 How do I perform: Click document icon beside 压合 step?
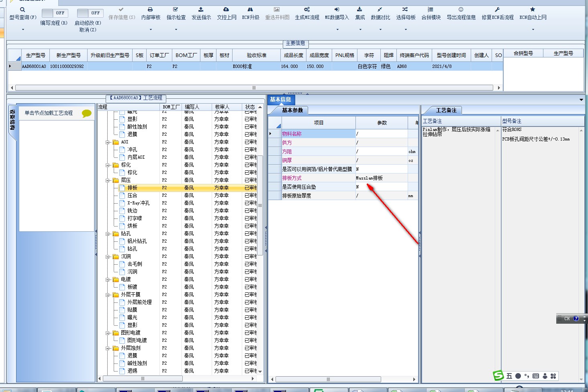coord(122,196)
